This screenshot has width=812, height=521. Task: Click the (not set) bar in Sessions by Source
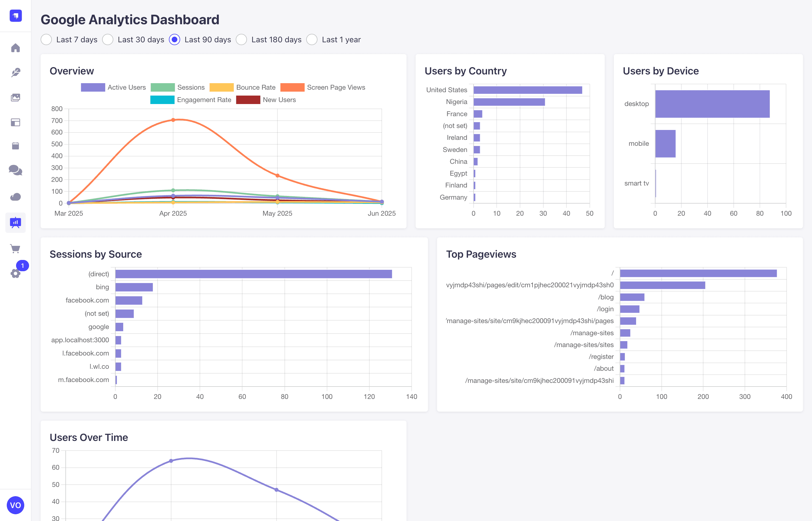[x=125, y=314]
